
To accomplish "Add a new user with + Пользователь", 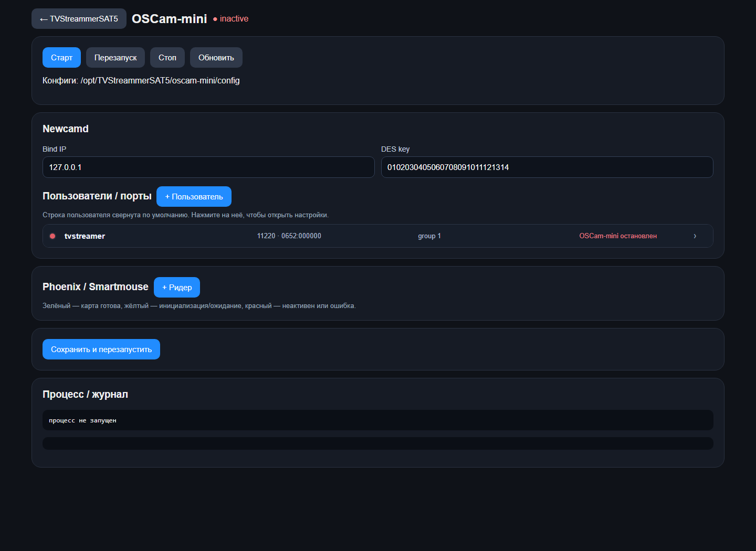I will coord(194,197).
